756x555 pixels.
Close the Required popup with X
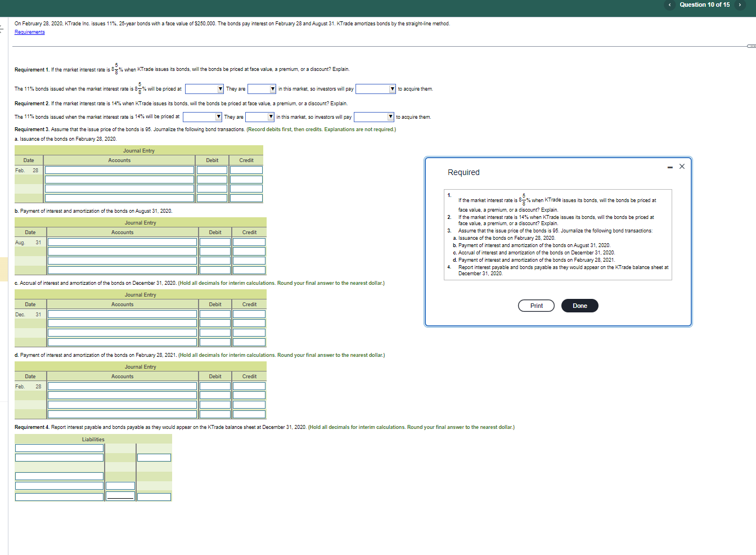pyautogui.click(x=682, y=167)
